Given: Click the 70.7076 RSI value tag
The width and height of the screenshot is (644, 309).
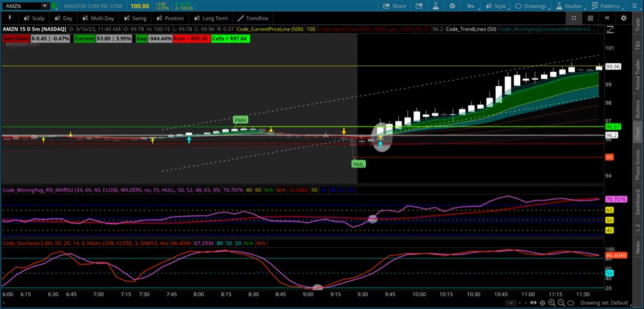Looking at the screenshot, I should (x=615, y=199).
